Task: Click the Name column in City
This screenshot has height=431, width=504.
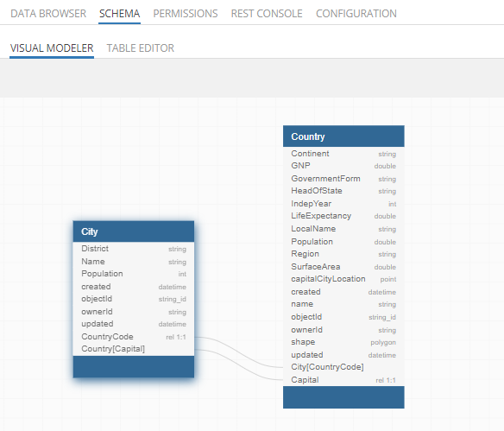Action: 134,262
